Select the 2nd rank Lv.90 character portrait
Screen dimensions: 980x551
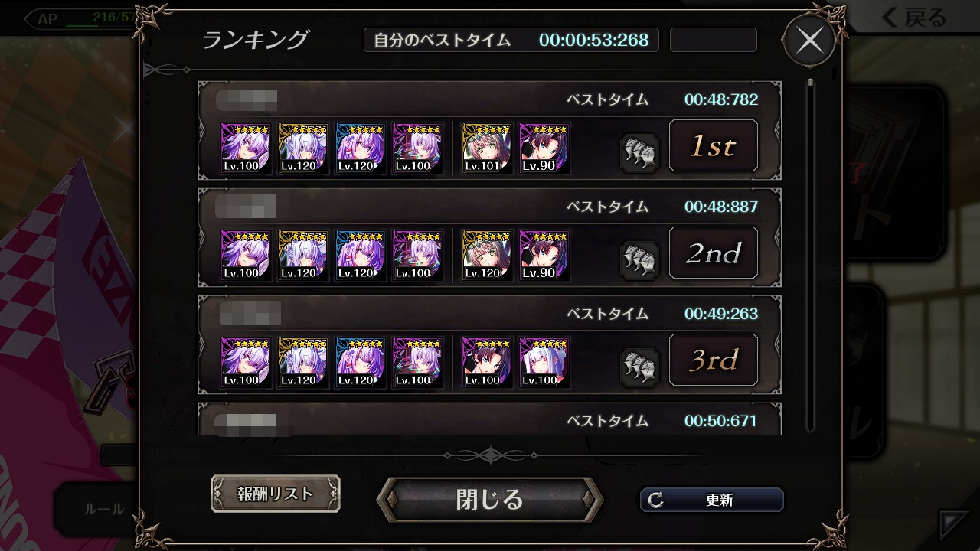[x=544, y=255]
